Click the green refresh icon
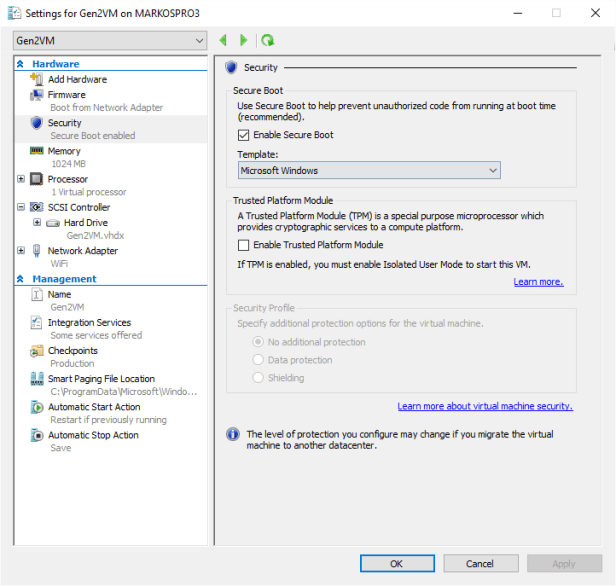The image size is (616, 586). 267,40
